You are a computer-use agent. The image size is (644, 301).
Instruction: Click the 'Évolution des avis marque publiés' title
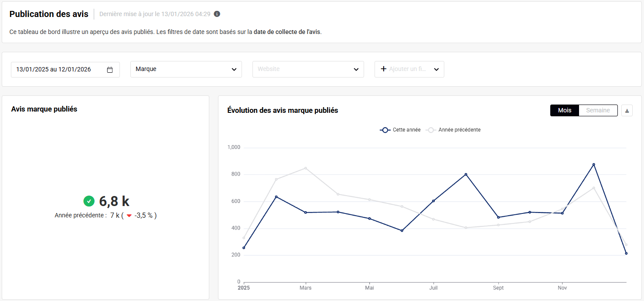point(283,111)
